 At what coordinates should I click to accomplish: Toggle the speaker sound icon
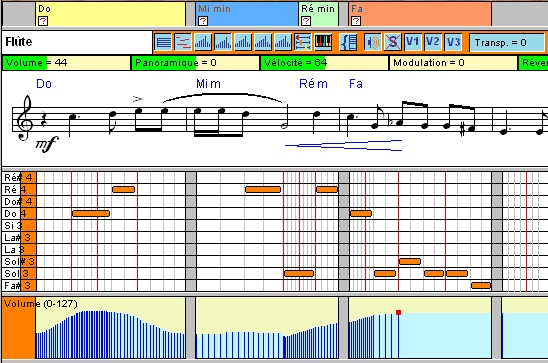(x=373, y=42)
